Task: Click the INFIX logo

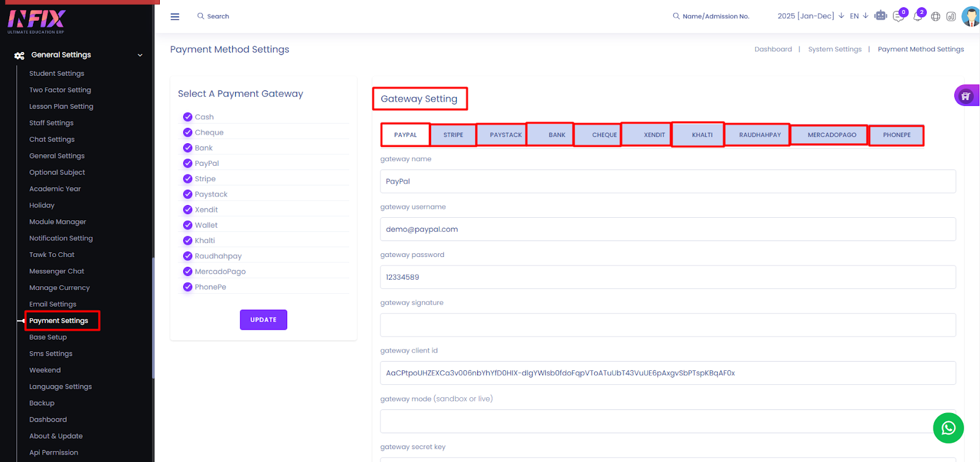Action: [36, 21]
